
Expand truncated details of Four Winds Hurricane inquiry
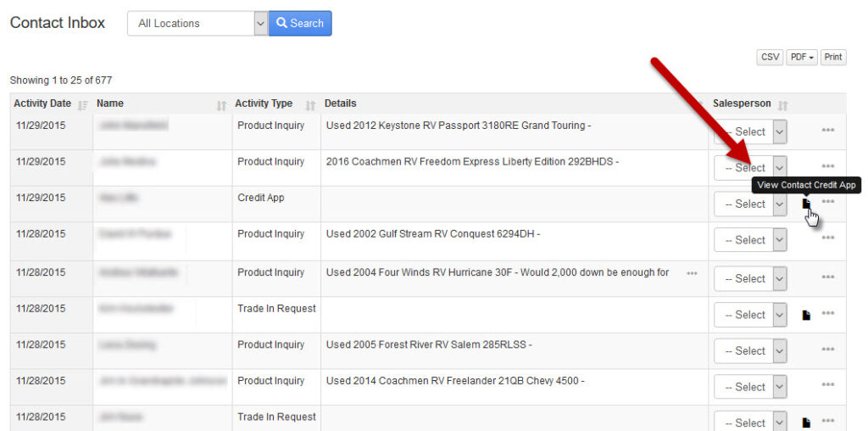[x=693, y=273]
